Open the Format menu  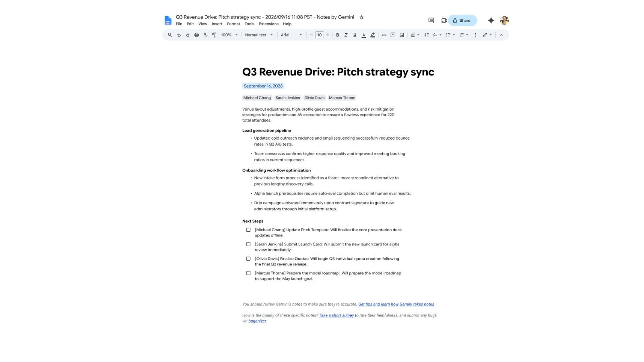pyautogui.click(x=233, y=24)
